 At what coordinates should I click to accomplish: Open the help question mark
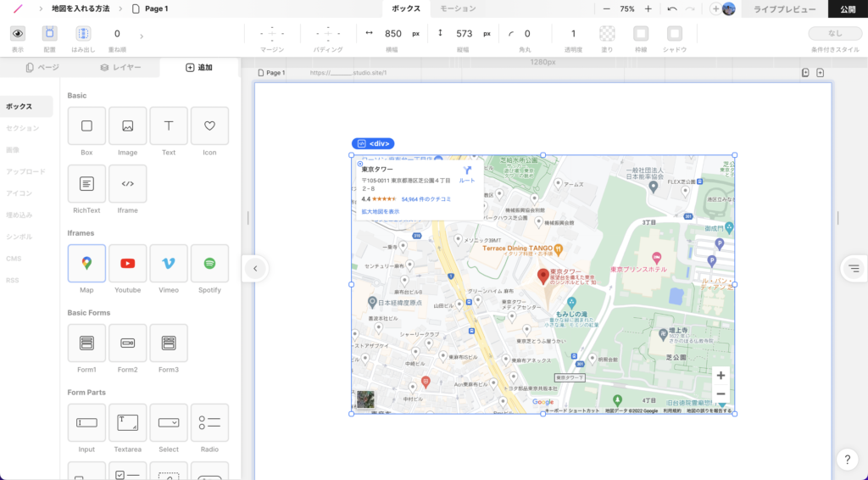click(x=847, y=459)
